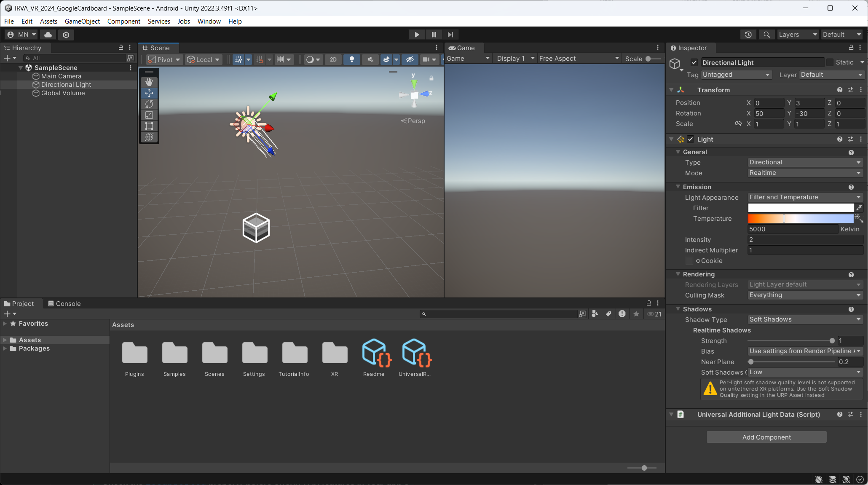
Task: Toggle 2D view mode
Action: (x=333, y=59)
